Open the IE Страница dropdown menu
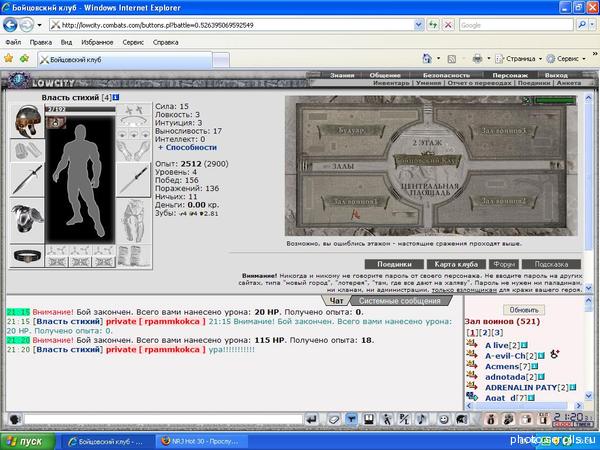Image resolution: width=600 pixels, height=450 pixels. pos(519,59)
